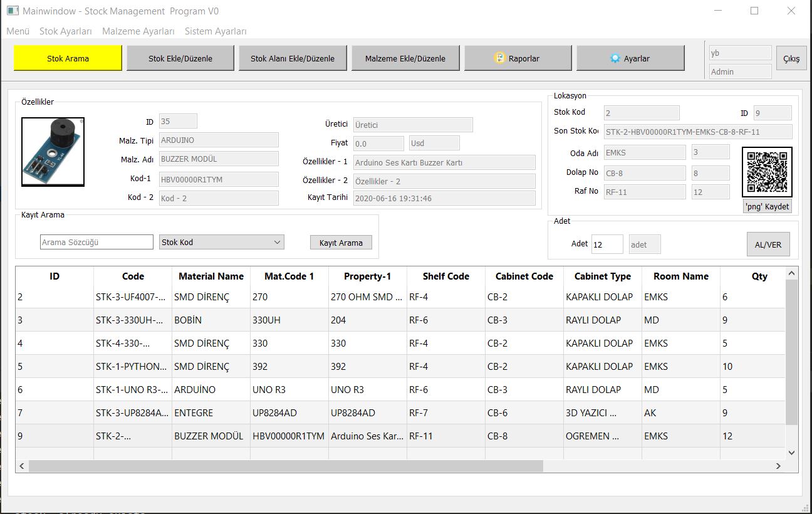Open the Menü menu

click(18, 31)
